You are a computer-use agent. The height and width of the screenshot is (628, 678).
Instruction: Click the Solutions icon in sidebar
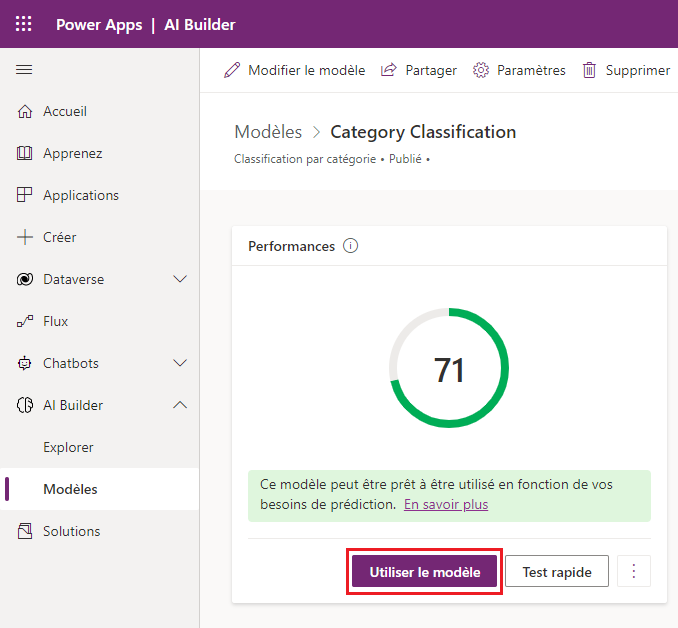point(25,531)
